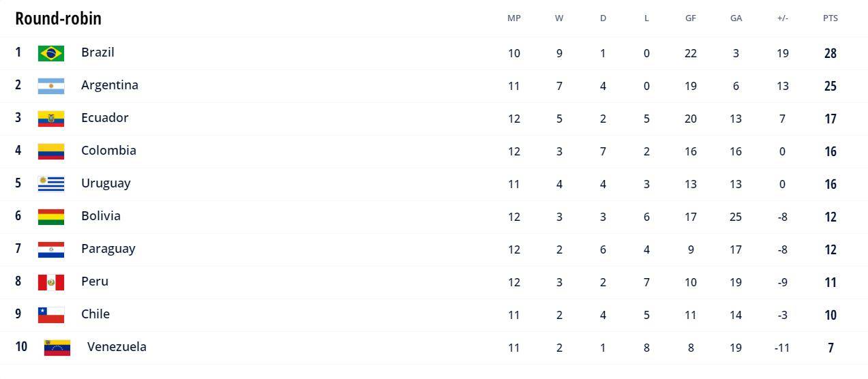Click the Ecuador flag icon
Viewport: 868px width, 379px height.
point(51,119)
